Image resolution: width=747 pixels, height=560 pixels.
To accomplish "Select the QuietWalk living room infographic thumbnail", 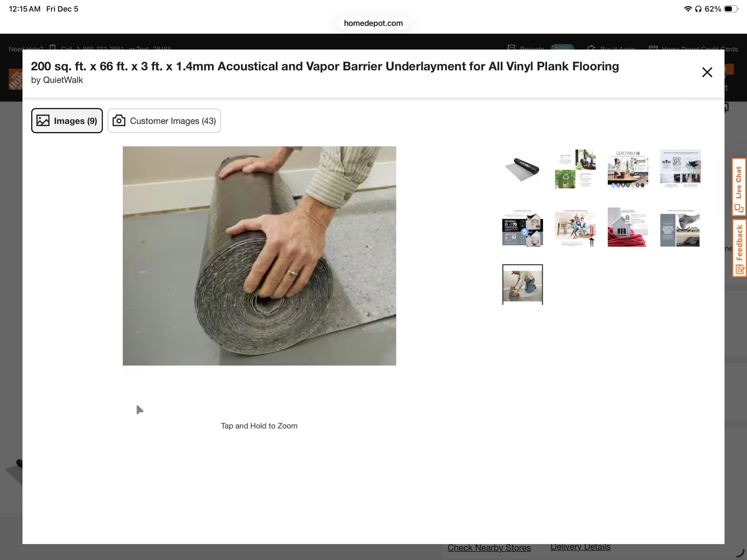I will [x=628, y=169].
